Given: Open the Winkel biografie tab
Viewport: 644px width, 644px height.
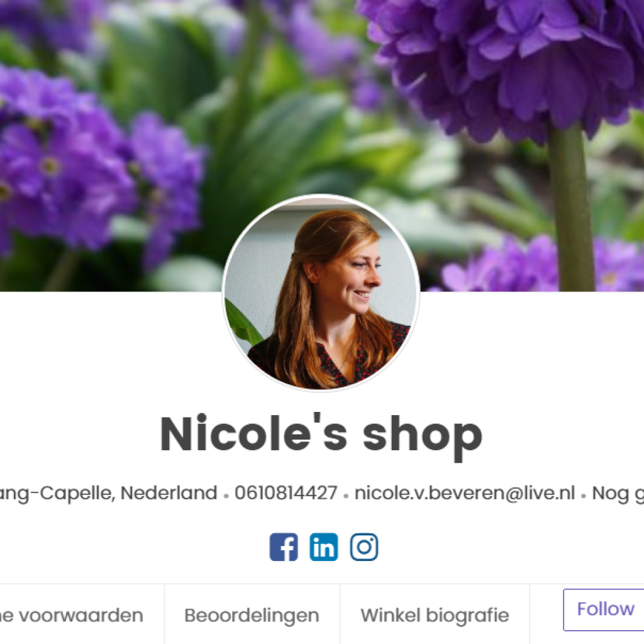Looking at the screenshot, I should click(x=435, y=615).
